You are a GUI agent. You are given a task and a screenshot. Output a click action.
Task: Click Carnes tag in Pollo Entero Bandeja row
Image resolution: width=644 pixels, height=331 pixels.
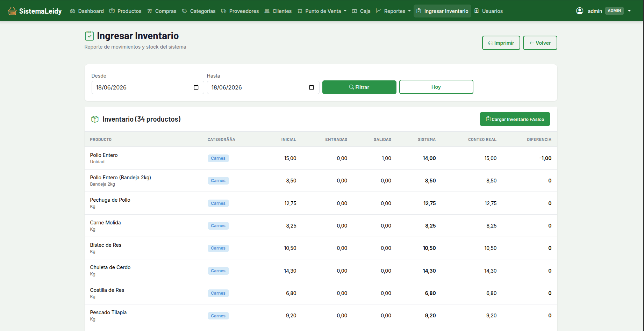(x=218, y=181)
